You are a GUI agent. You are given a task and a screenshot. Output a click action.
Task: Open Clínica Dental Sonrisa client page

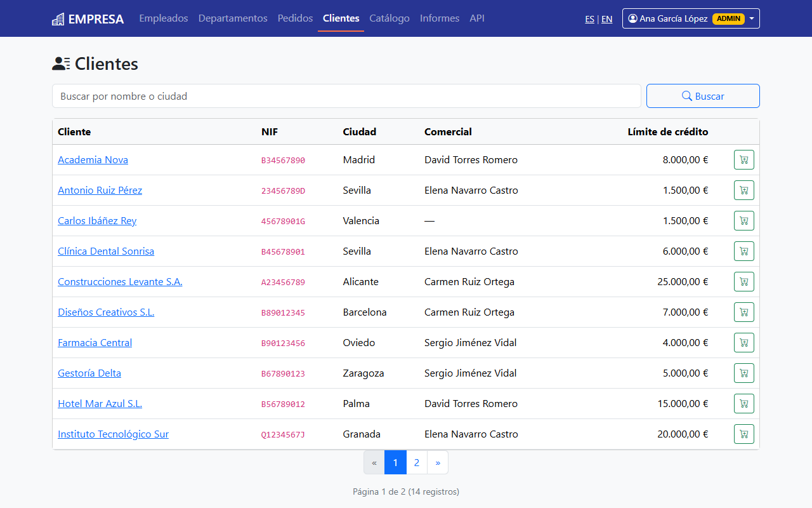click(106, 251)
